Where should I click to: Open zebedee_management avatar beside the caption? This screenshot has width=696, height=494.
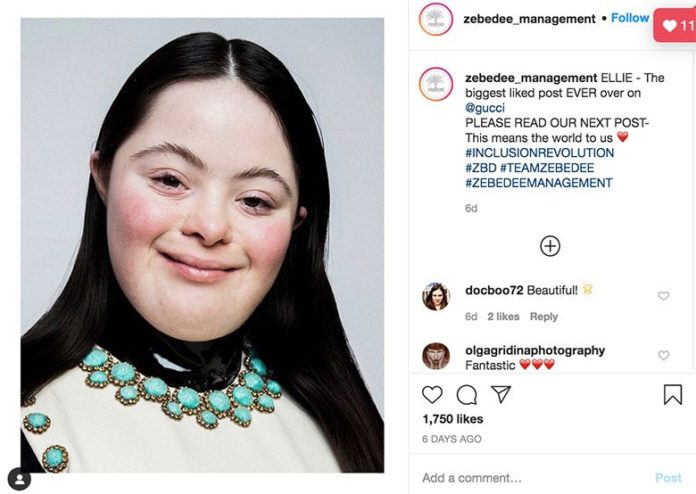pos(436,84)
